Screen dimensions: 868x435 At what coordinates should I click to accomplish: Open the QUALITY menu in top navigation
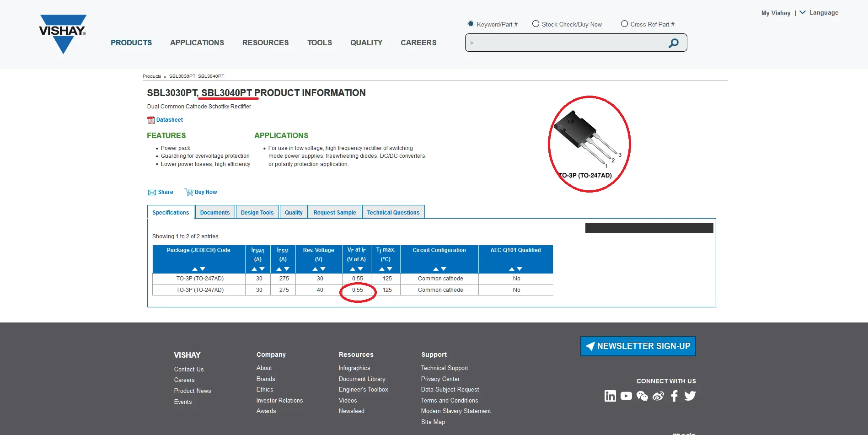point(366,43)
